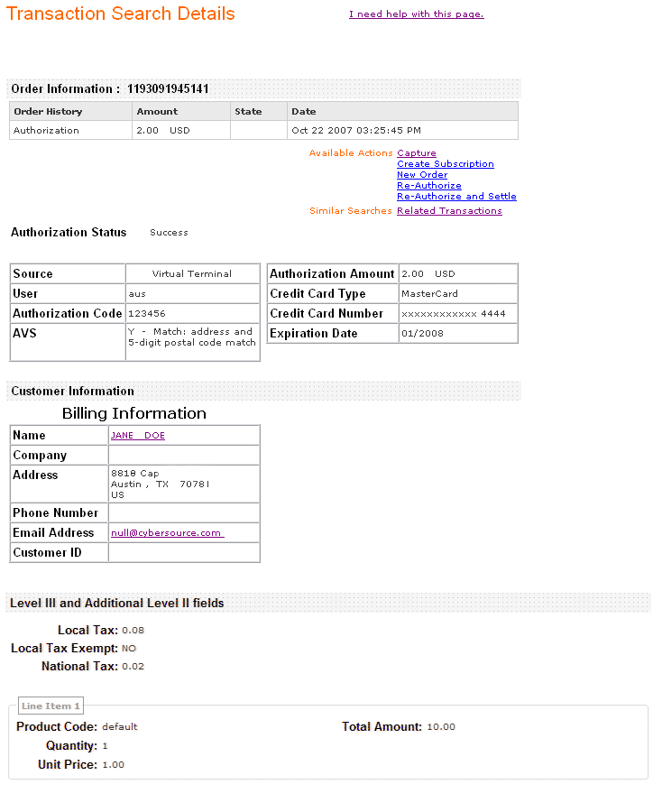This screenshot has height=812, width=653.
Task: Click the masked card number ending 4444
Action: tap(454, 314)
